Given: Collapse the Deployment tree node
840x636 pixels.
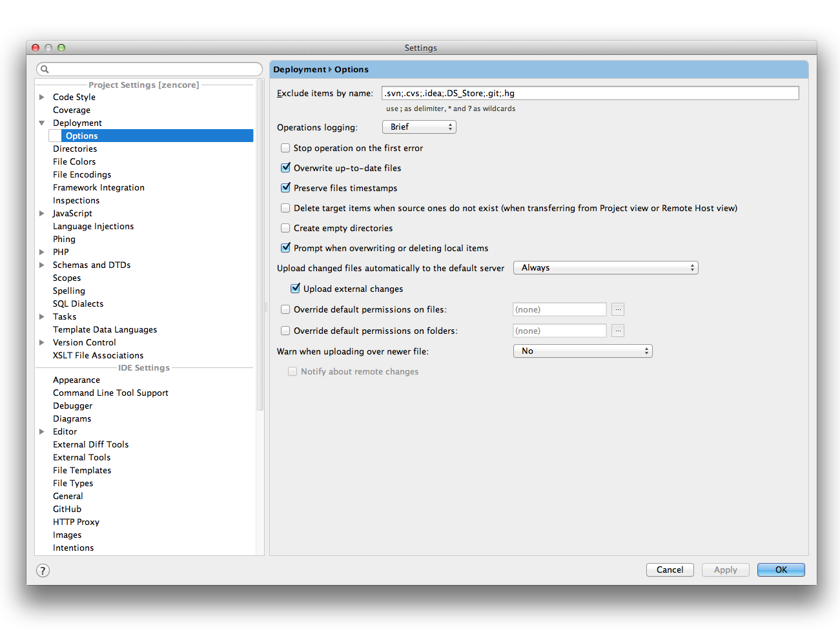Looking at the screenshot, I should click(42, 123).
